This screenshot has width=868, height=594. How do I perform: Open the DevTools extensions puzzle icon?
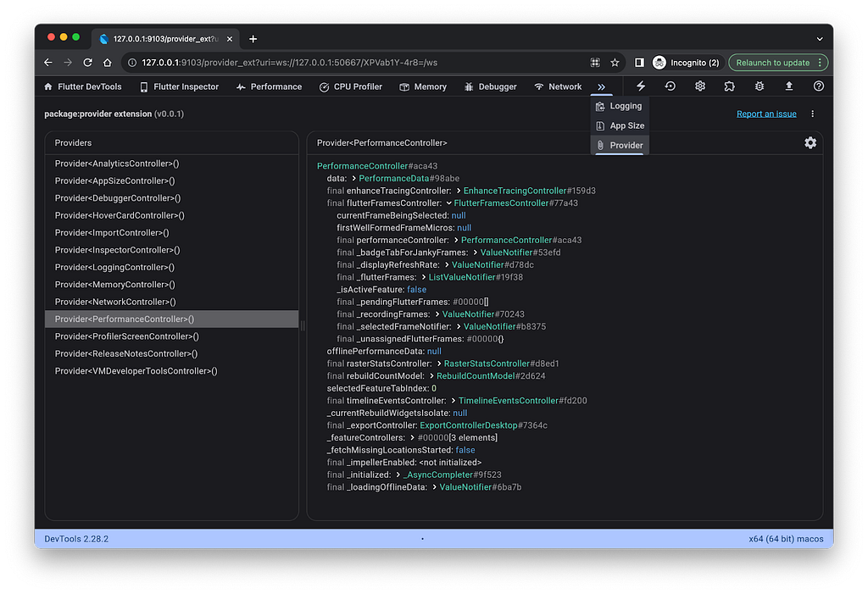(729, 86)
